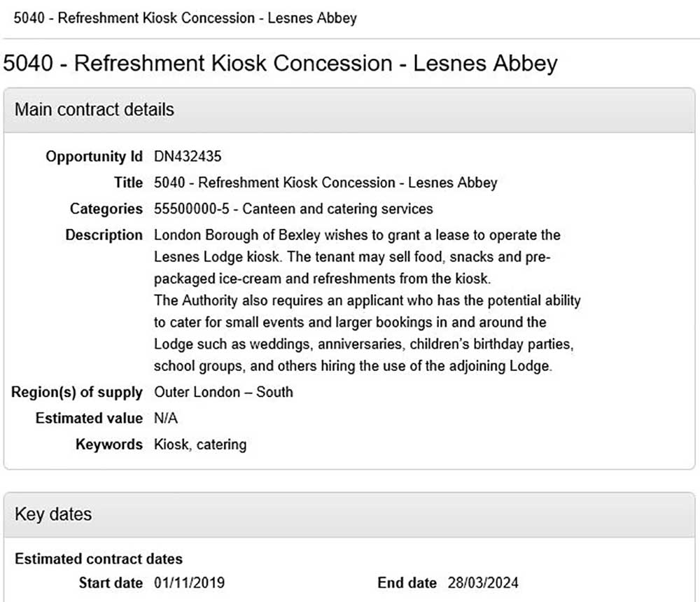Select the Outer London – South region value
The width and height of the screenshot is (700, 602).
[x=223, y=392]
